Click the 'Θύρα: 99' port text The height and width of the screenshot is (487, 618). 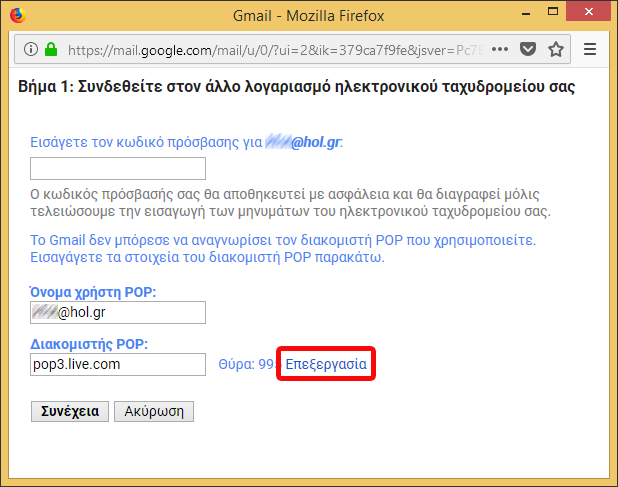pos(247,364)
